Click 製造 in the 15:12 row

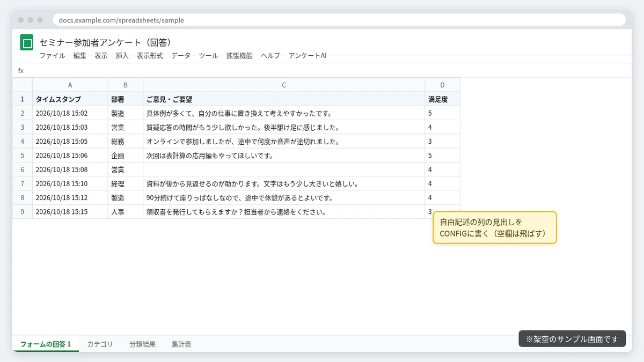(x=126, y=197)
